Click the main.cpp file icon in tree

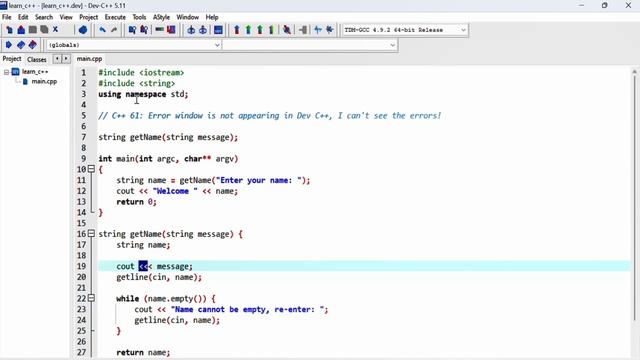coord(25,81)
